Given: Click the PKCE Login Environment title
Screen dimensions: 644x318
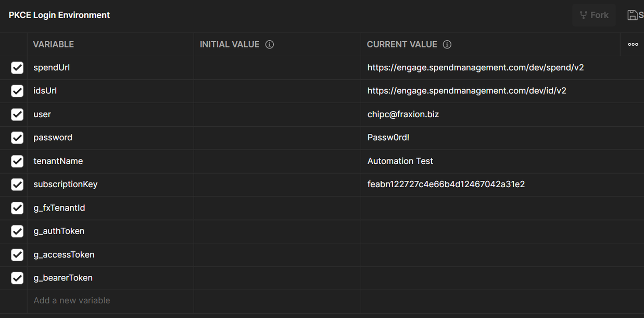Looking at the screenshot, I should point(59,15).
